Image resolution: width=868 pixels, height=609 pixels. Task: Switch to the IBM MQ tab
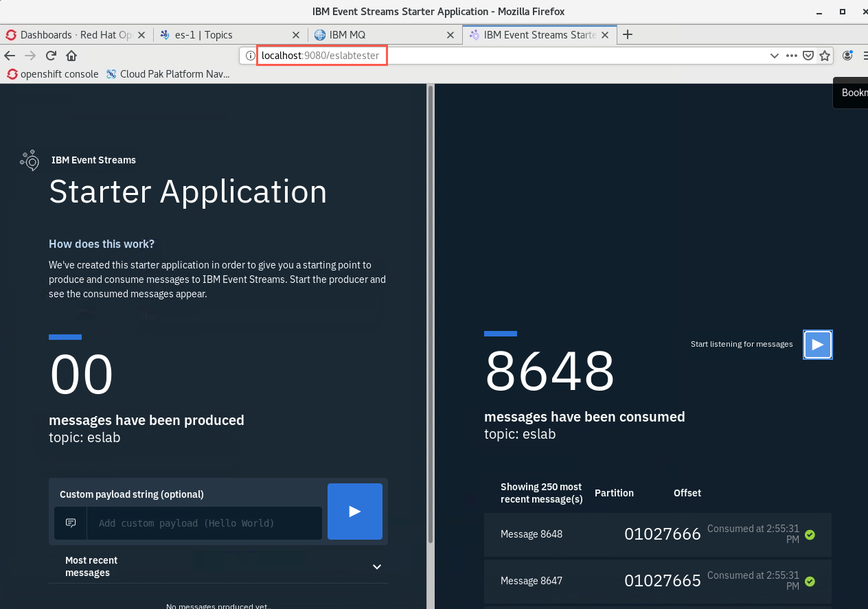click(385, 34)
